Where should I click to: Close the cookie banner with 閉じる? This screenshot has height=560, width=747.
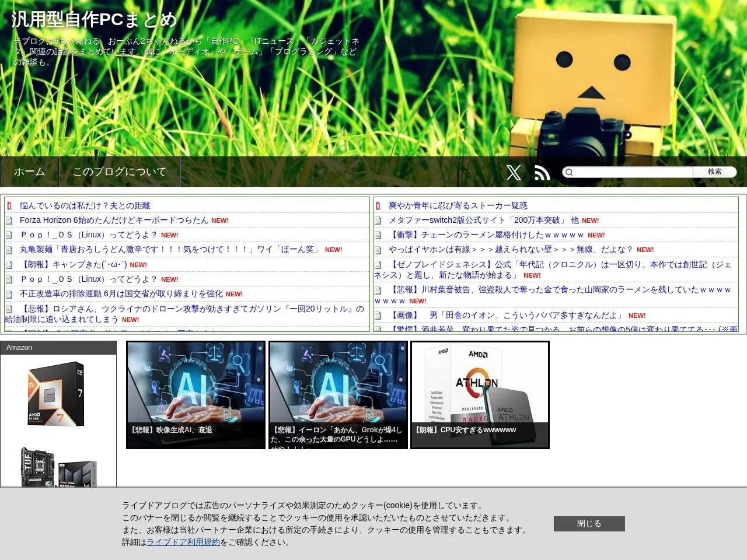[x=589, y=524]
